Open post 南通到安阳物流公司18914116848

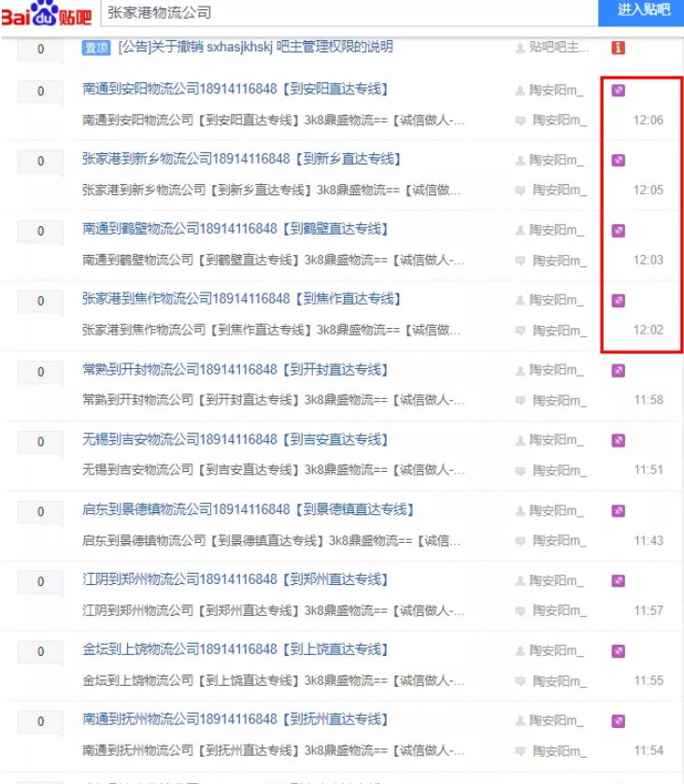click(x=235, y=90)
